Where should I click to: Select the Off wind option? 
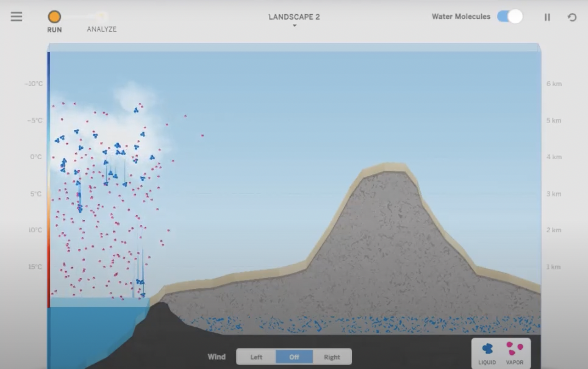pos(294,357)
